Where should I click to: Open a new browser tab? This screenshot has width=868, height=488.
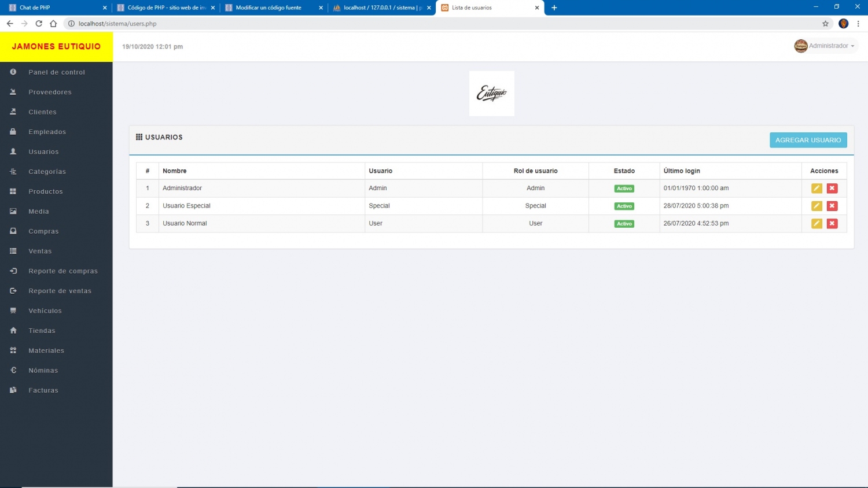(554, 8)
